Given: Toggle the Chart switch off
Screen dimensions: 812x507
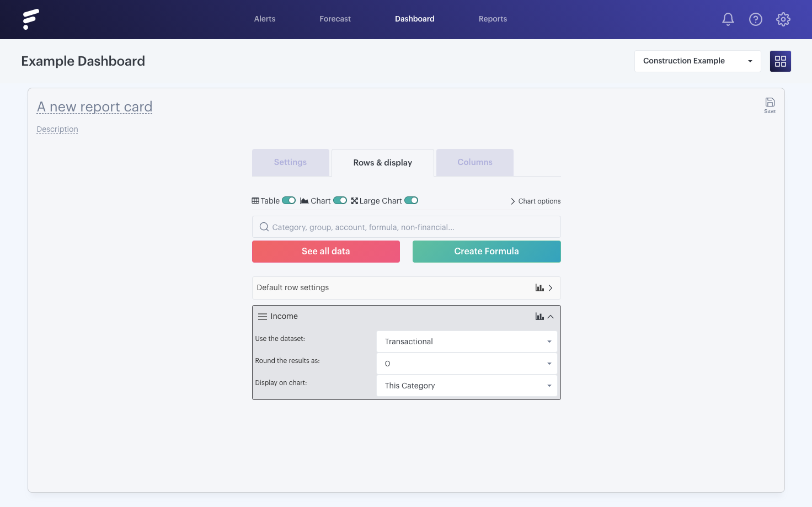Looking at the screenshot, I should pos(340,200).
